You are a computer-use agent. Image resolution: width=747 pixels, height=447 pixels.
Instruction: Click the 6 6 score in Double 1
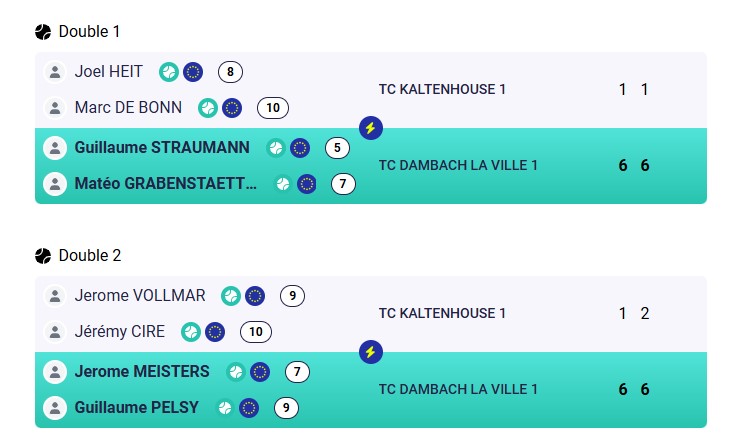point(634,165)
